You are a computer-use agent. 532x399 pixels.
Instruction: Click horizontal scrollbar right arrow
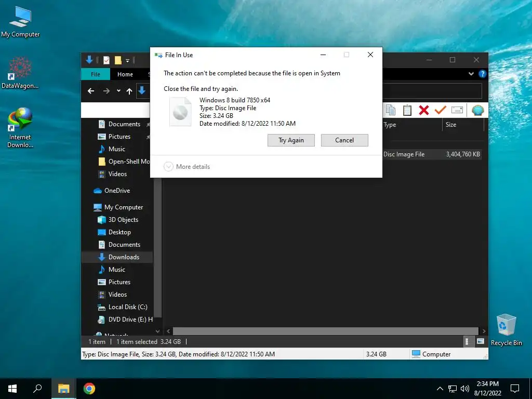(484, 331)
